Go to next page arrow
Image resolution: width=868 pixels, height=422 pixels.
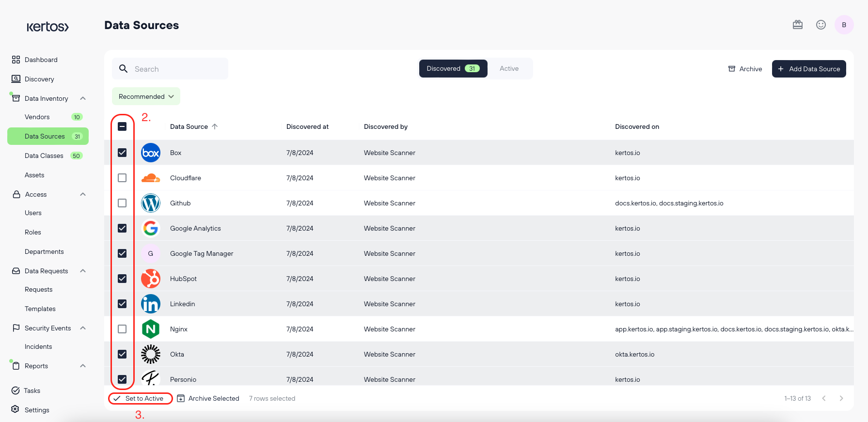[841, 398]
